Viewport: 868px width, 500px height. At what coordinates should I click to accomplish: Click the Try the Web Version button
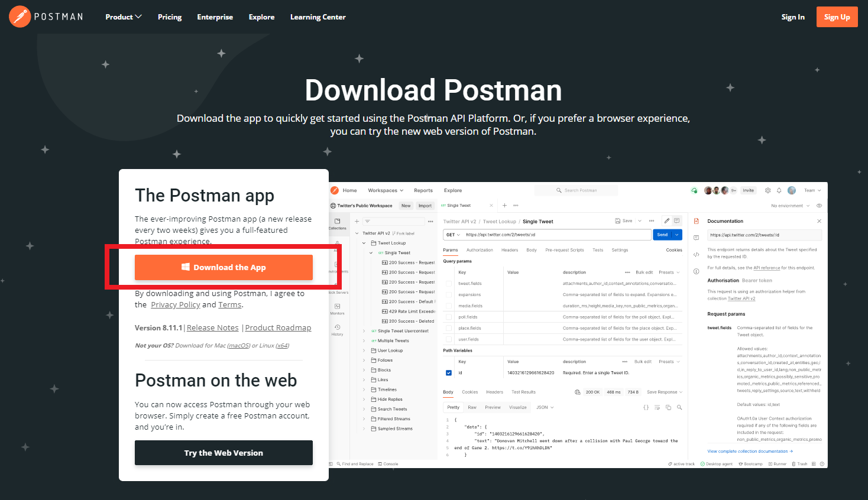point(224,453)
